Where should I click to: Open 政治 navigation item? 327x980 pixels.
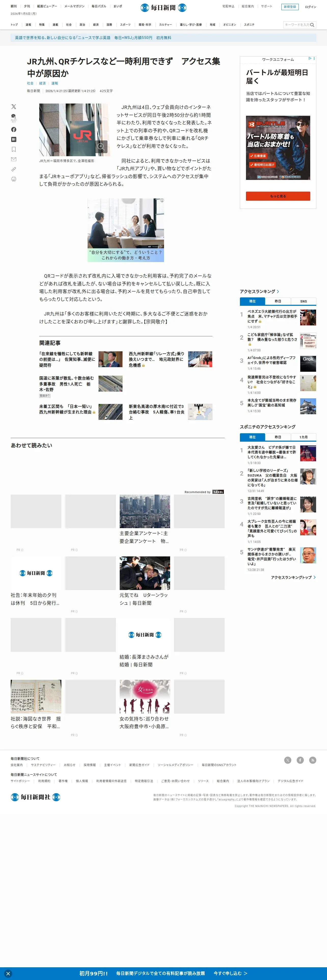tap(82, 25)
